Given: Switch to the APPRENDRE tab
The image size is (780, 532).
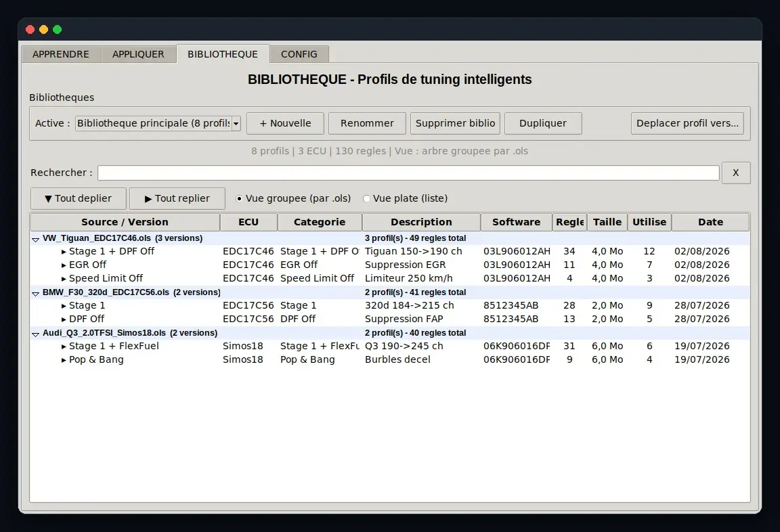Looking at the screenshot, I should 61,54.
